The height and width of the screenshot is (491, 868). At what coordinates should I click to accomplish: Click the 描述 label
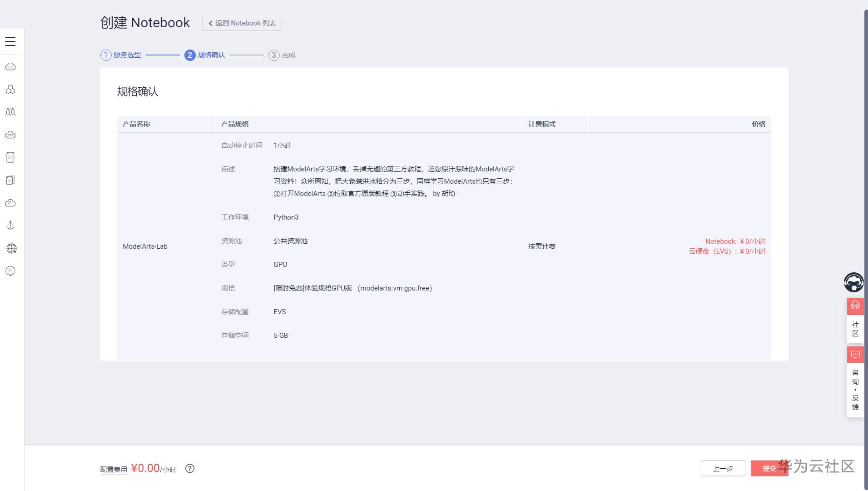pyautogui.click(x=228, y=169)
